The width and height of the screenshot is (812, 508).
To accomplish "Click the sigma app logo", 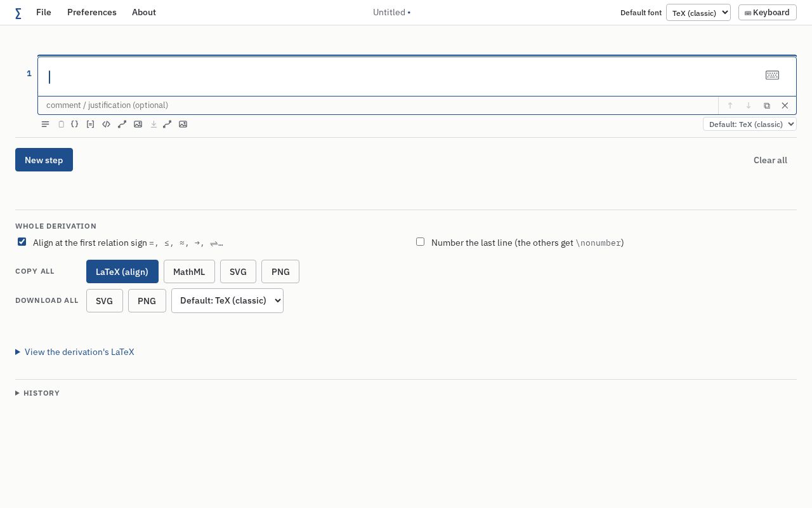I will tap(18, 13).
